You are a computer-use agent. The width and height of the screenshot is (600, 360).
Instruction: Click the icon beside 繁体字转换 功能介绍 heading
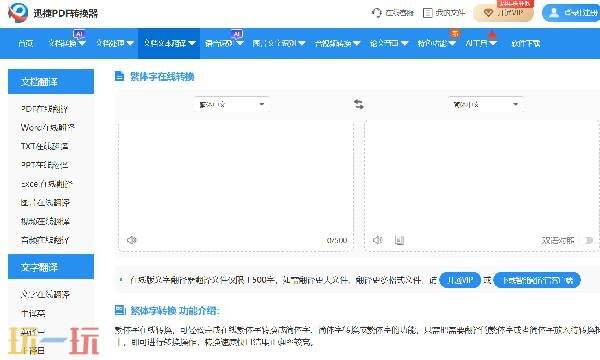(120, 310)
